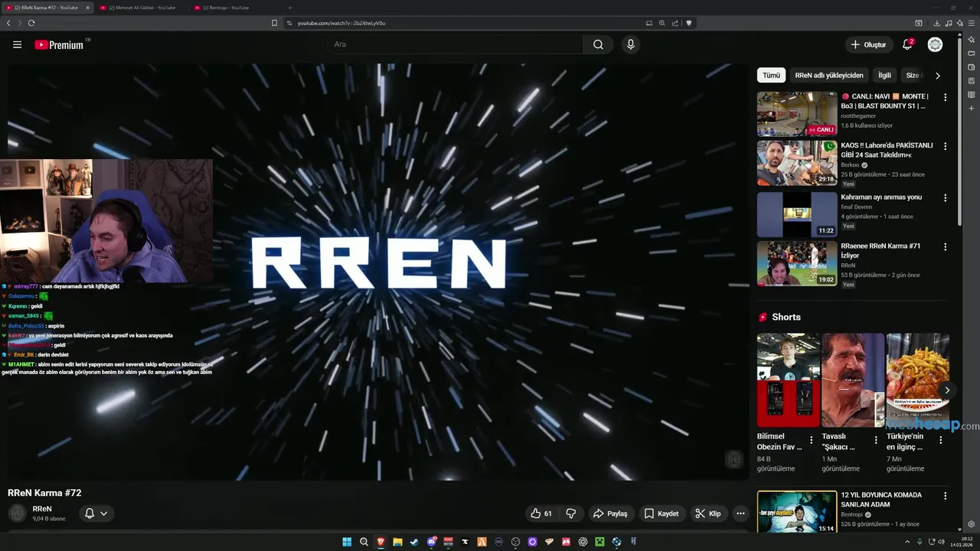Open the RReN channel avatar
The image size is (980, 551).
17,513
